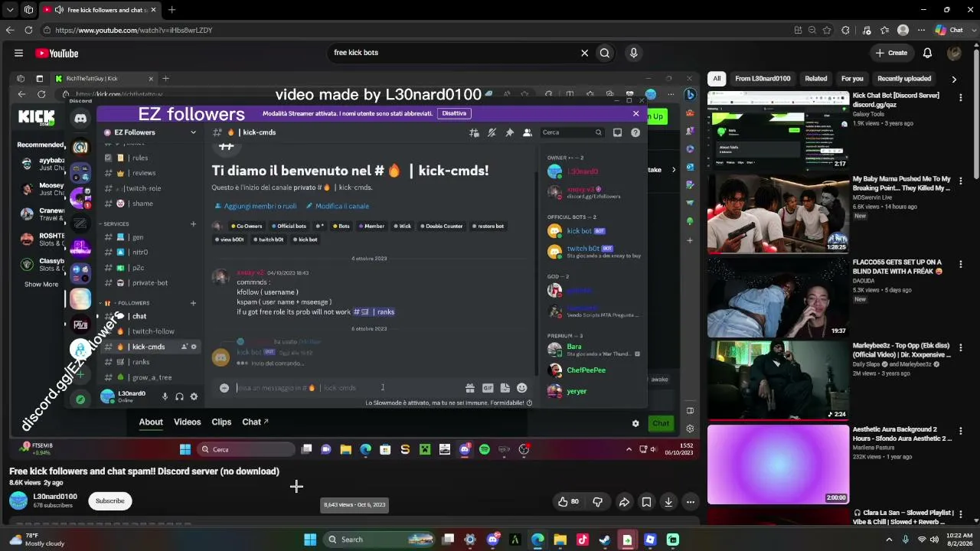
Task: Open My Baby Mama video thumbnail
Action: coord(778,214)
